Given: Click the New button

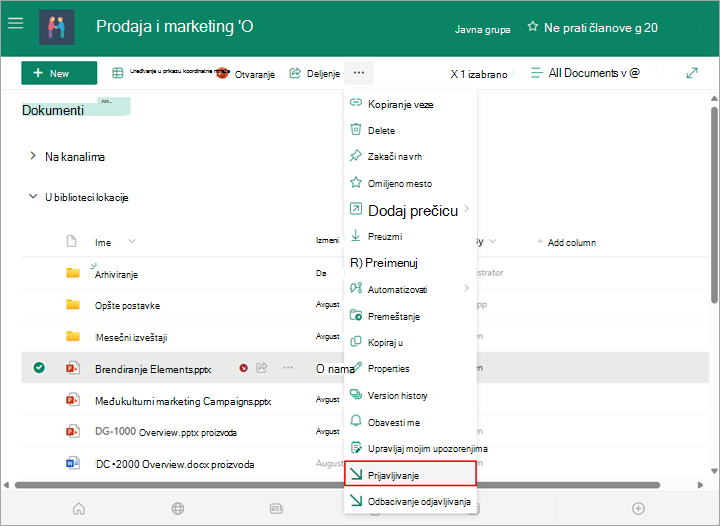Looking at the screenshot, I should 59,73.
